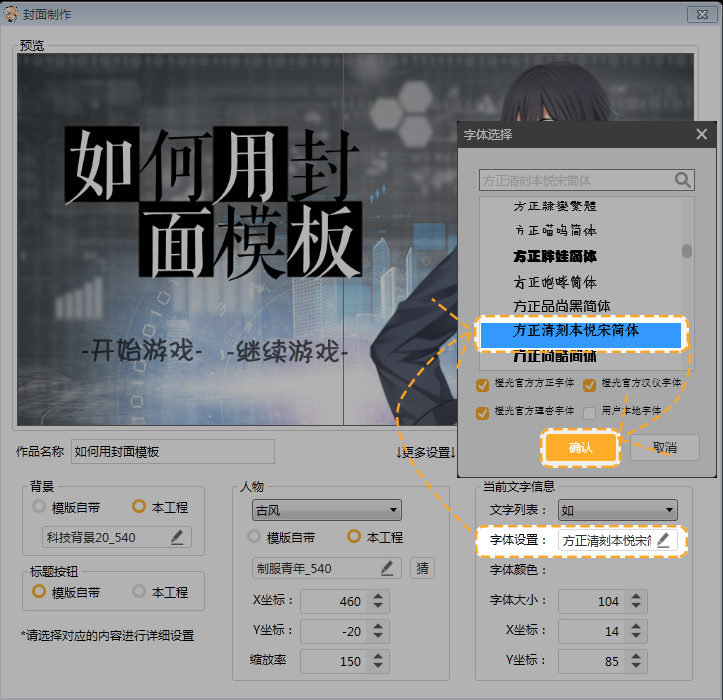Expand 更多设置 options
The width and height of the screenshot is (723, 700).
click(426, 452)
